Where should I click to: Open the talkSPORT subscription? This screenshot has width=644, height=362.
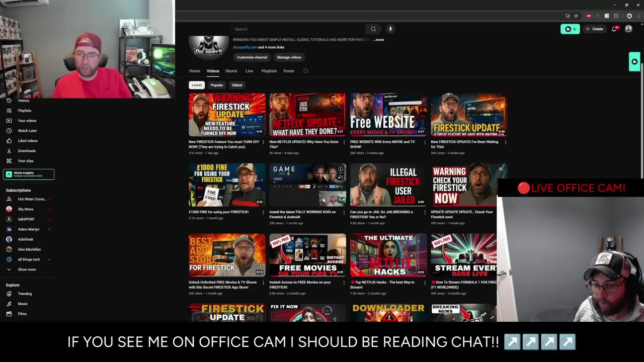click(x=28, y=219)
